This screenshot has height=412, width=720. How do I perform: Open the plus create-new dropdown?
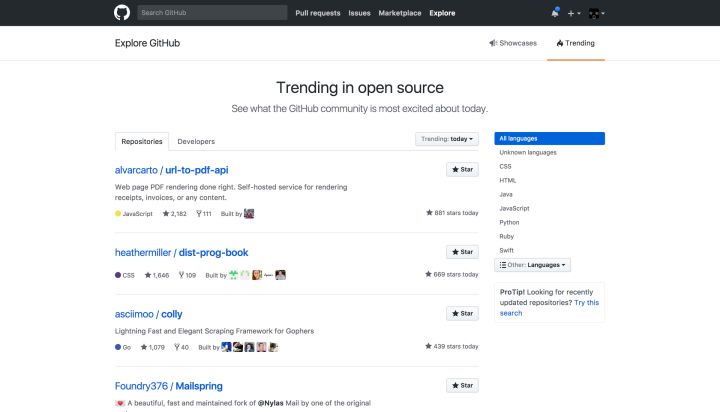[x=573, y=13]
